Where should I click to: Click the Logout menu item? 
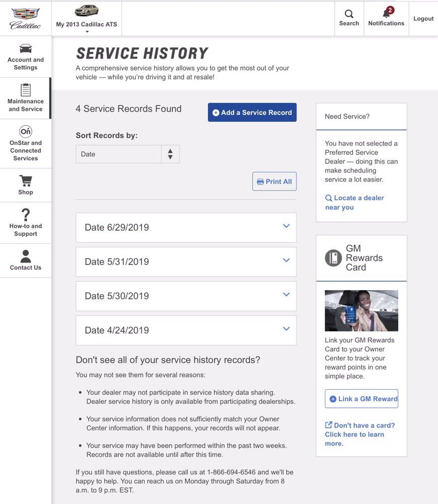[x=423, y=19]
